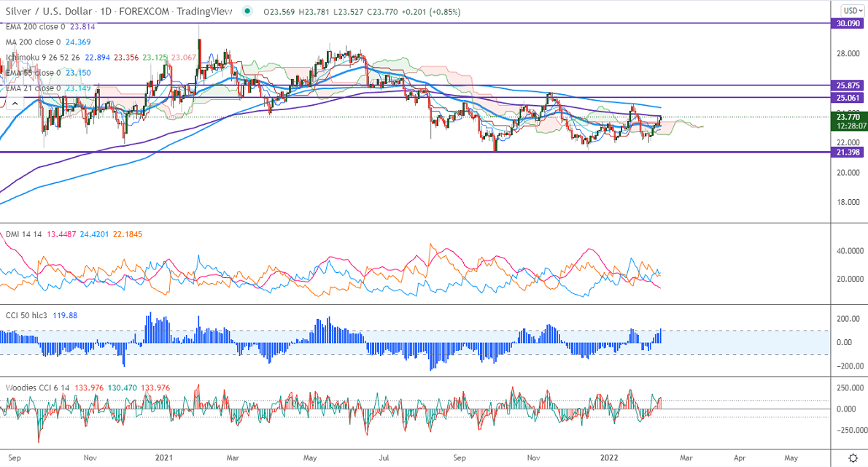Click the 18.000 value on price scale
Viewport: 868px width, 467px height.
pyautogui.click(x=848, y=202)
